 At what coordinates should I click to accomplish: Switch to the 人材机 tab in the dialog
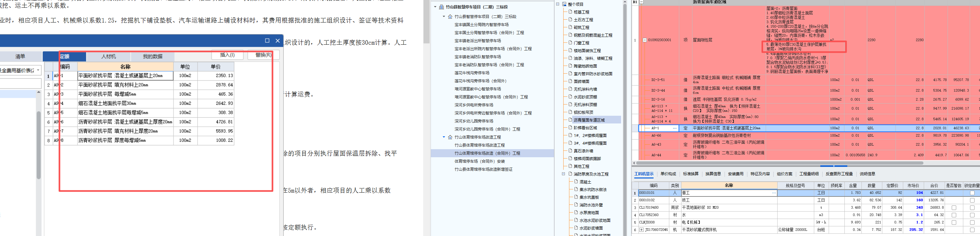coord(109,56)
